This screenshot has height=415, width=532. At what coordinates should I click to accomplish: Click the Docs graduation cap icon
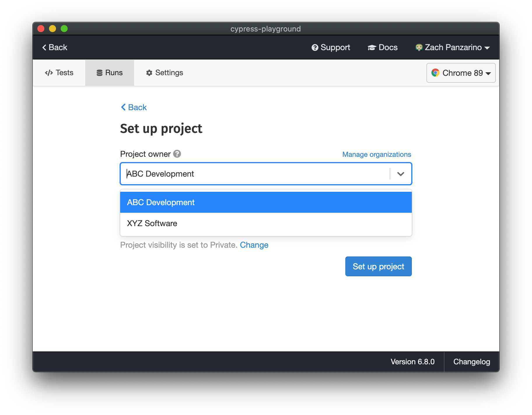[372, 48]
